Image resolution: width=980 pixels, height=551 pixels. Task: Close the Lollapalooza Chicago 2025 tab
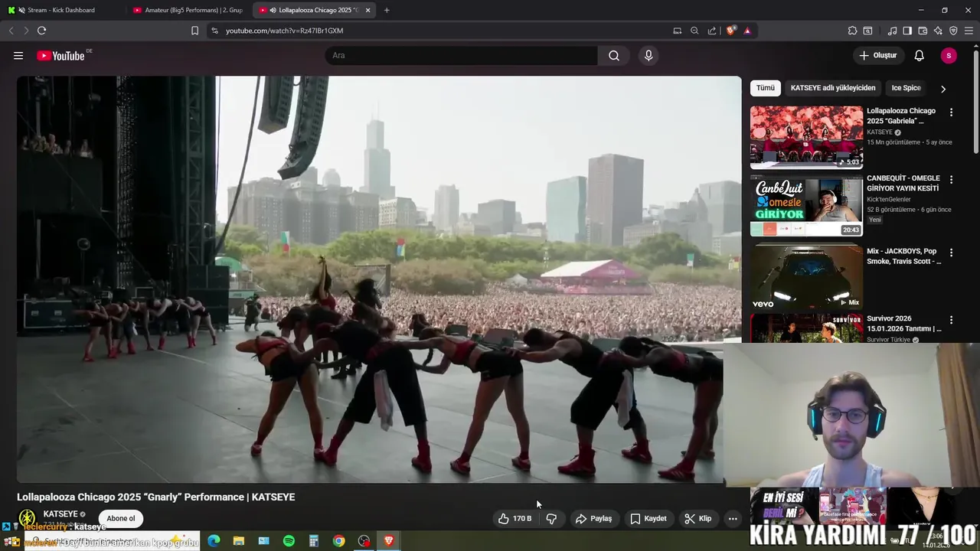click(367, 10)
